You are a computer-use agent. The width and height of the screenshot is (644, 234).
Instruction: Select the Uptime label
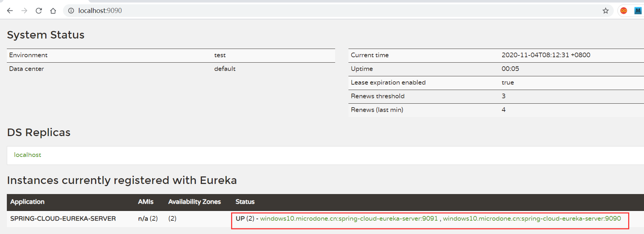click(362, 69)
